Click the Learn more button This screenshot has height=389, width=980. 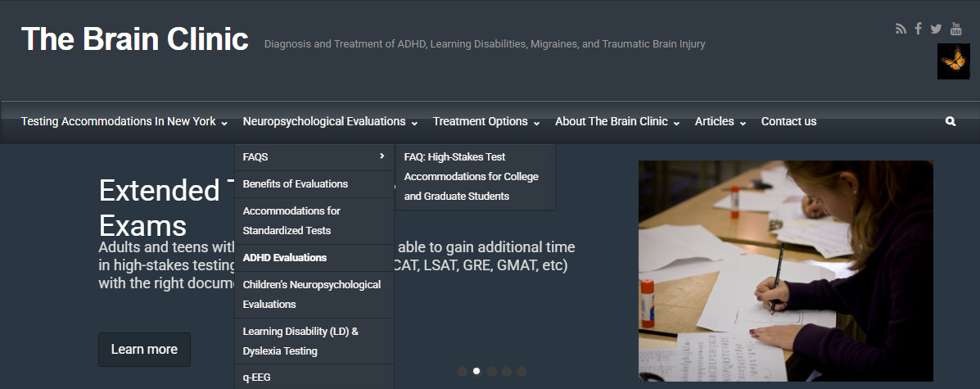[x=144, y=349]
